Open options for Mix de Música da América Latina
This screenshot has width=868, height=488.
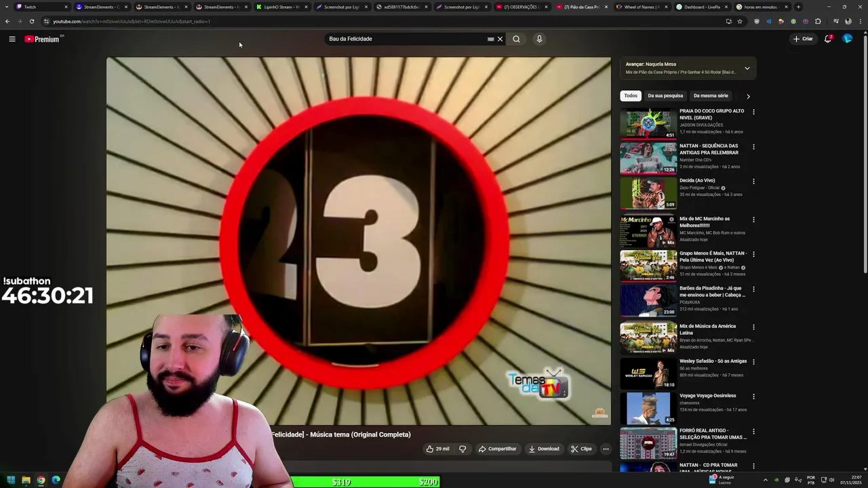(753, 327)
